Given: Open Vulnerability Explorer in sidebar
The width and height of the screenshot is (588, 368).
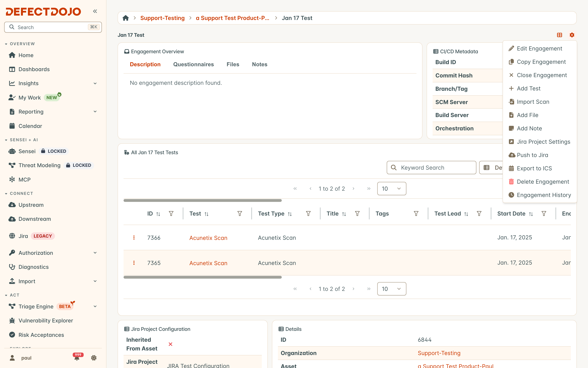Looking at the screenshot, I should pyautogui.click(x=46, y=321).
